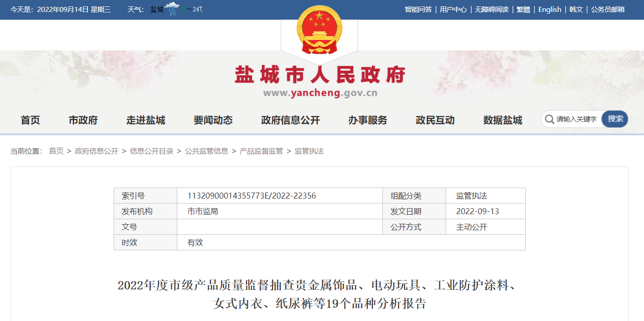This screenshot has width=644, height=321.
Task: Click 信息公开目录 in the breadcrumb
Action: pos(152,151)
